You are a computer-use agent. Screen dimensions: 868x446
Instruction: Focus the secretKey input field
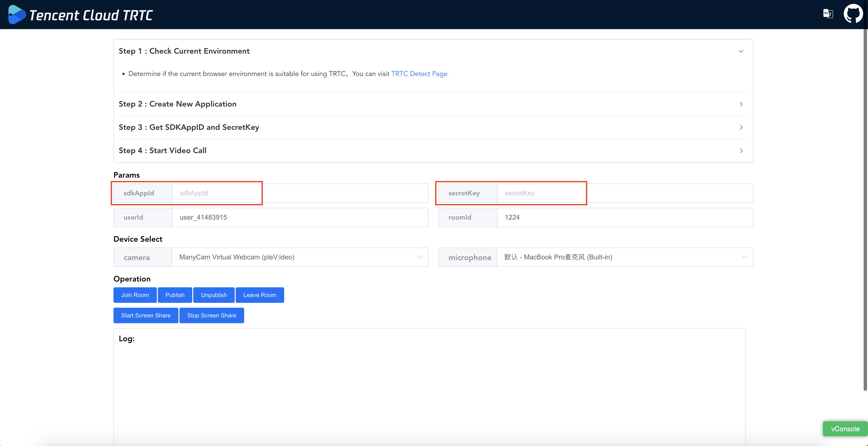(x=625, y=193)
